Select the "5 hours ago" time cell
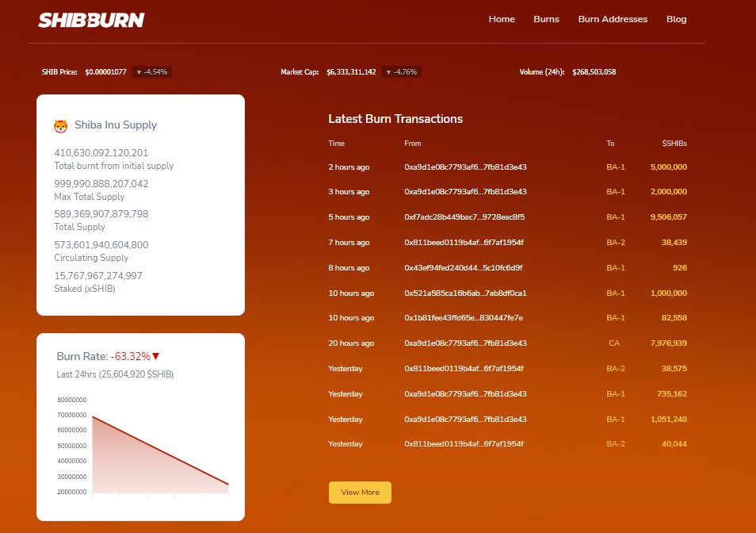 (x=349, y=217)
